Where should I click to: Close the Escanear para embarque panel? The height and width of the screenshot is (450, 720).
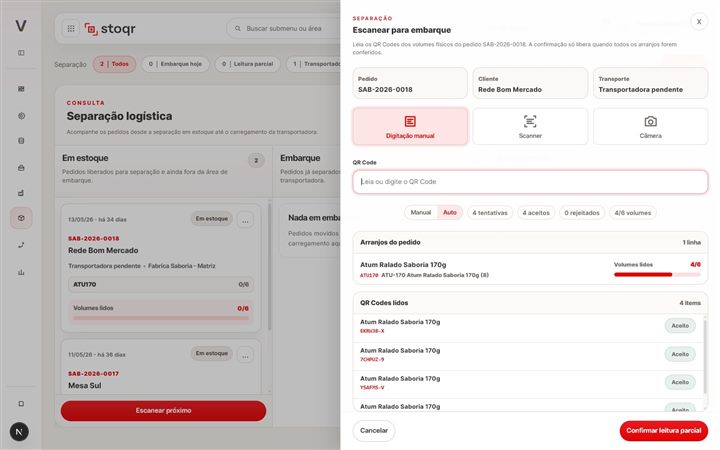coord(699,22)
